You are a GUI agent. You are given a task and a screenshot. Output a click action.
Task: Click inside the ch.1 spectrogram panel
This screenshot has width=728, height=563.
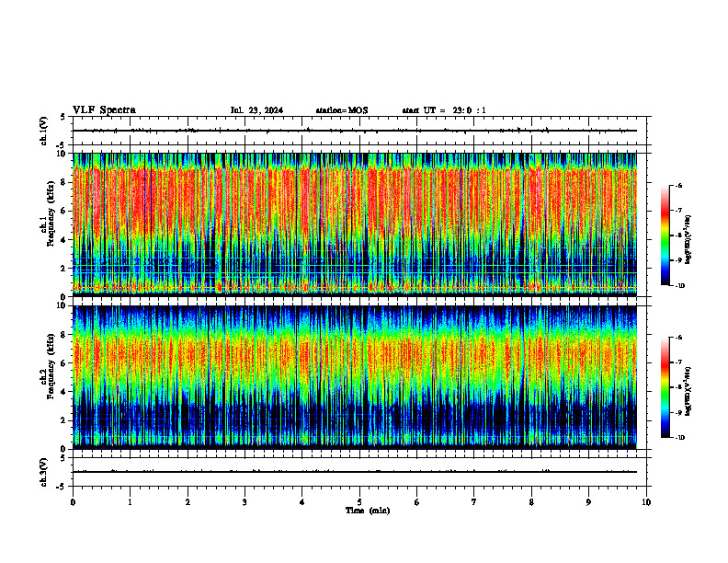(x=355, y=224)
